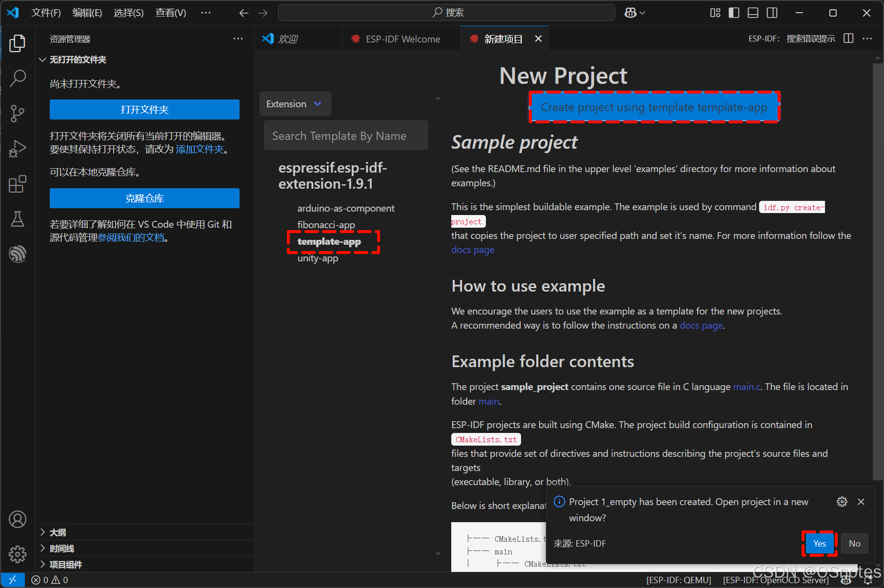Open the ESP-IDF Explorer sidebar icon
This screenshot has width=884, height=588.
point(18,254)
